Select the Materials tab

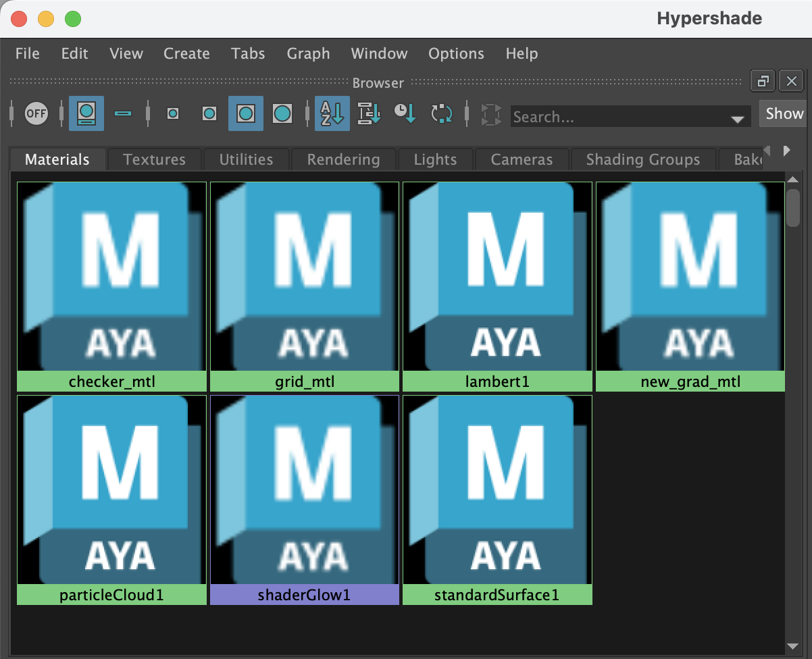[x=57, y=159]
